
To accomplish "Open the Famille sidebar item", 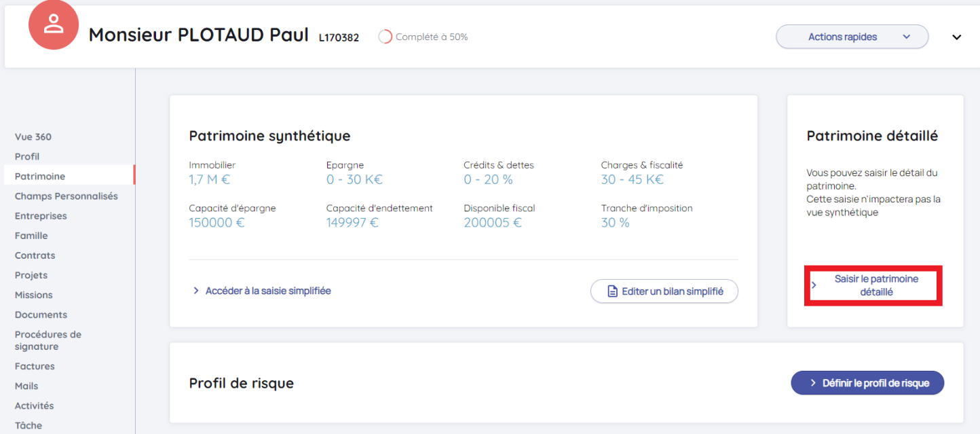I will tap(31, 236).
